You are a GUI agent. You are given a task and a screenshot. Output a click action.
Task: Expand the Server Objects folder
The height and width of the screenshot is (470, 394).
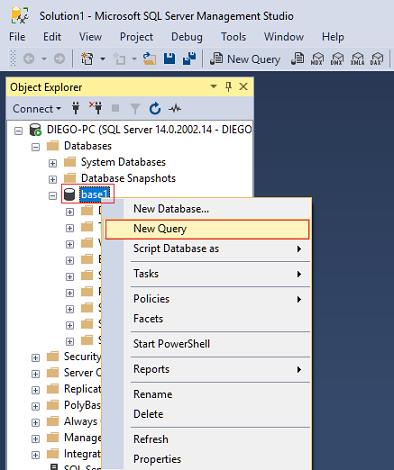tap(35, 374)
